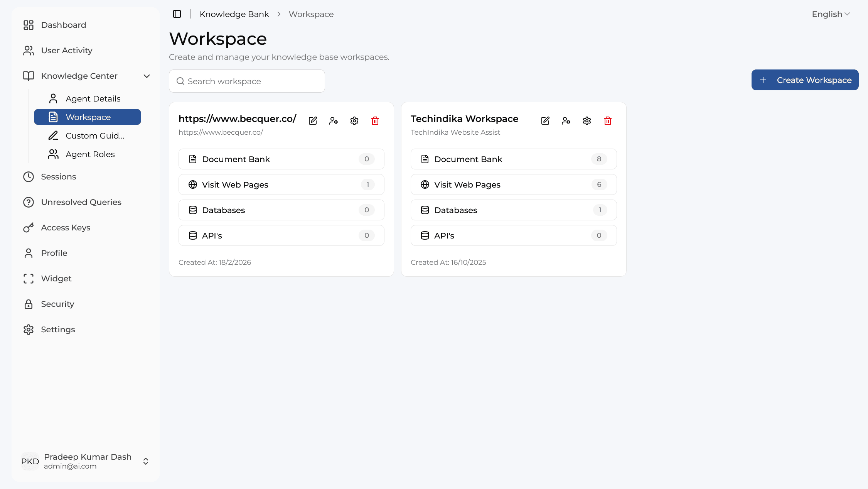The height and width of the screenshot is (489, 868).
Task: Open Document Bank in becquer.co workspace
Action: click(281, 159)
